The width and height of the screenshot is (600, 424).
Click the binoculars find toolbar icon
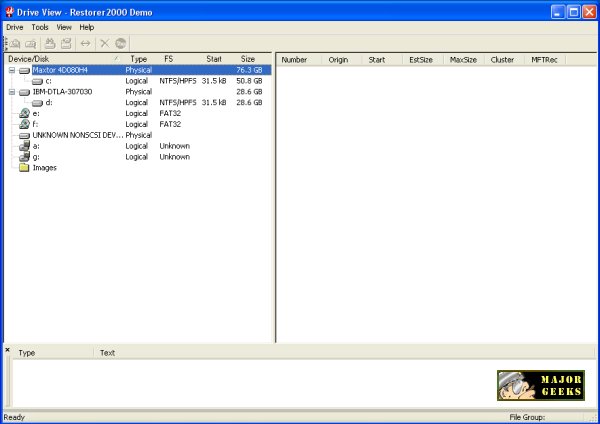coord(50,44)
